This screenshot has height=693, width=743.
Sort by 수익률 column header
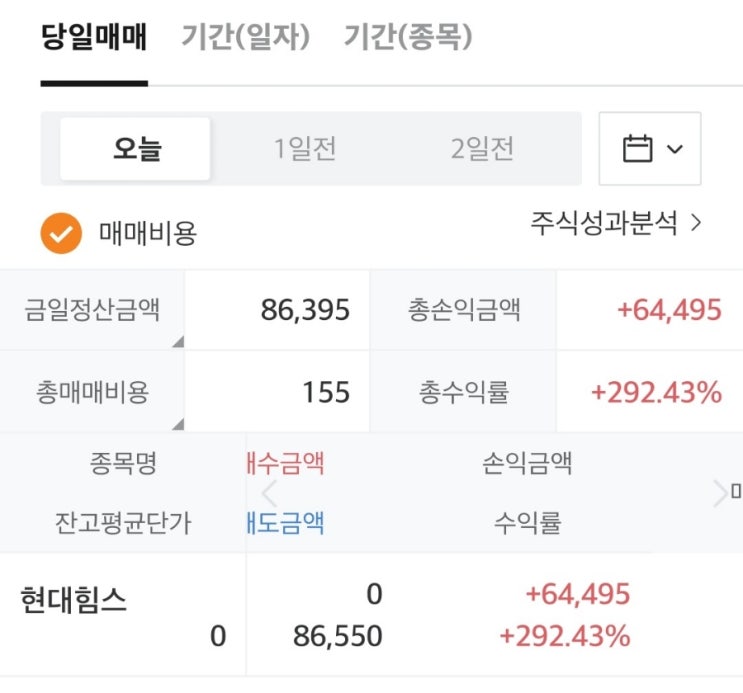[x=527, y=521]
